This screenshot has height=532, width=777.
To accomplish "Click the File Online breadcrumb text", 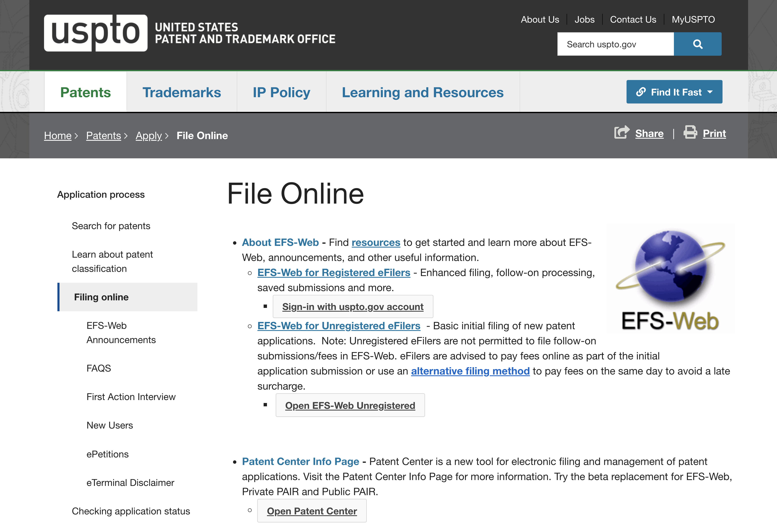I will tap(202, 136).
